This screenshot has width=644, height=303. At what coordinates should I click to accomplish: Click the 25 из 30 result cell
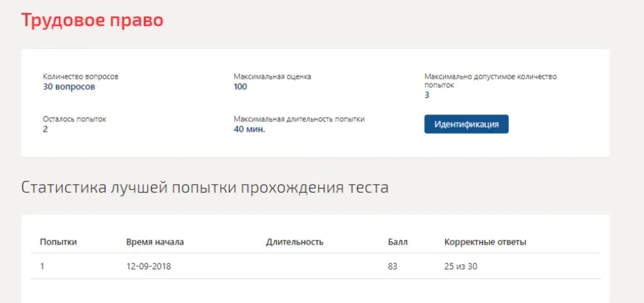(x=461, y=267)
